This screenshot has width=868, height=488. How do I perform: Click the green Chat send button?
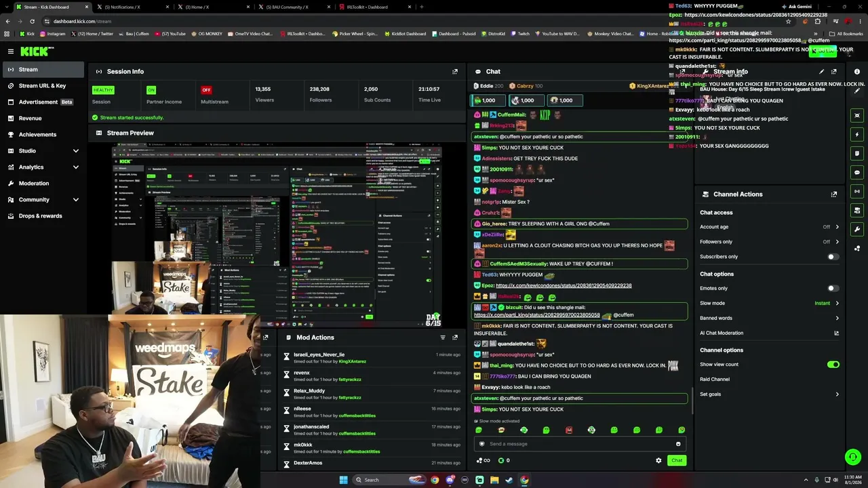click(677, 460)
